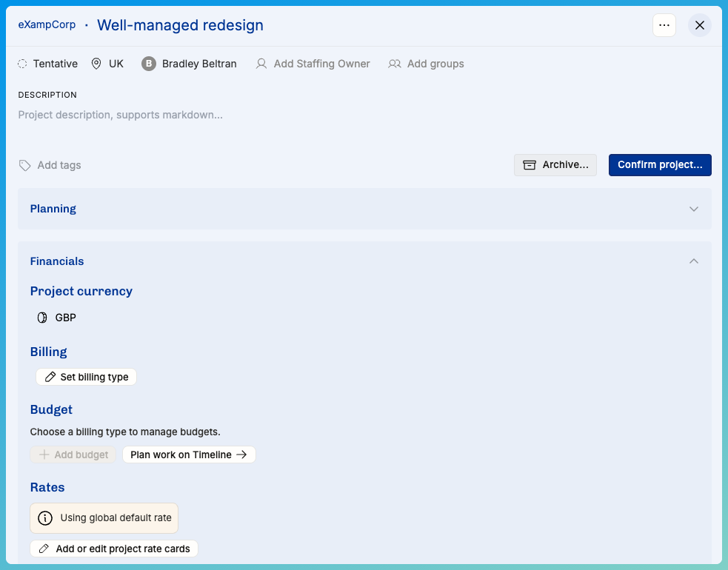Add tags to the project
Viewport: 728px width, 570px height.
click(x=50, y=165)
